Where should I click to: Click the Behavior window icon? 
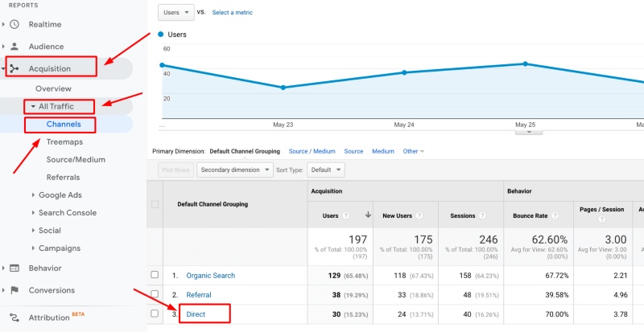(14, 268)
